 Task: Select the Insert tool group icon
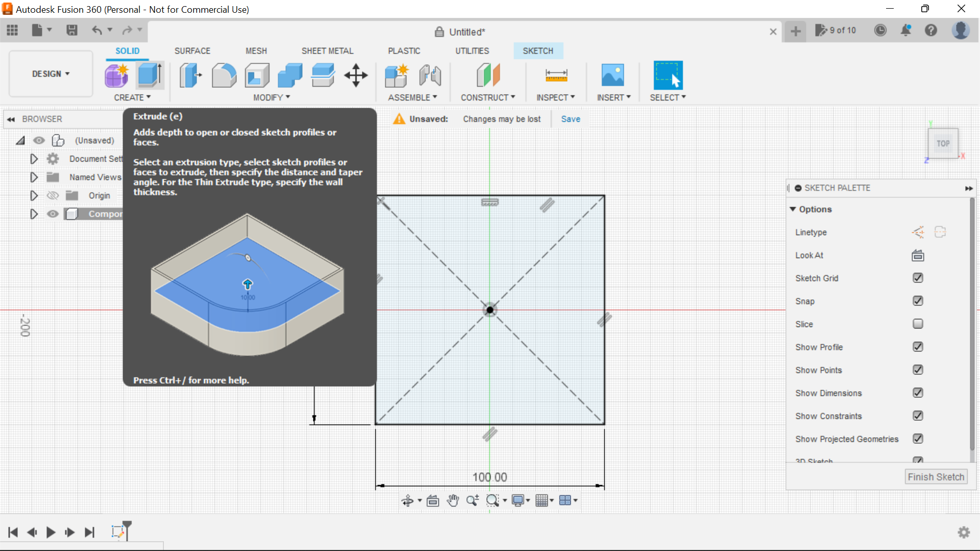(612, 76)
